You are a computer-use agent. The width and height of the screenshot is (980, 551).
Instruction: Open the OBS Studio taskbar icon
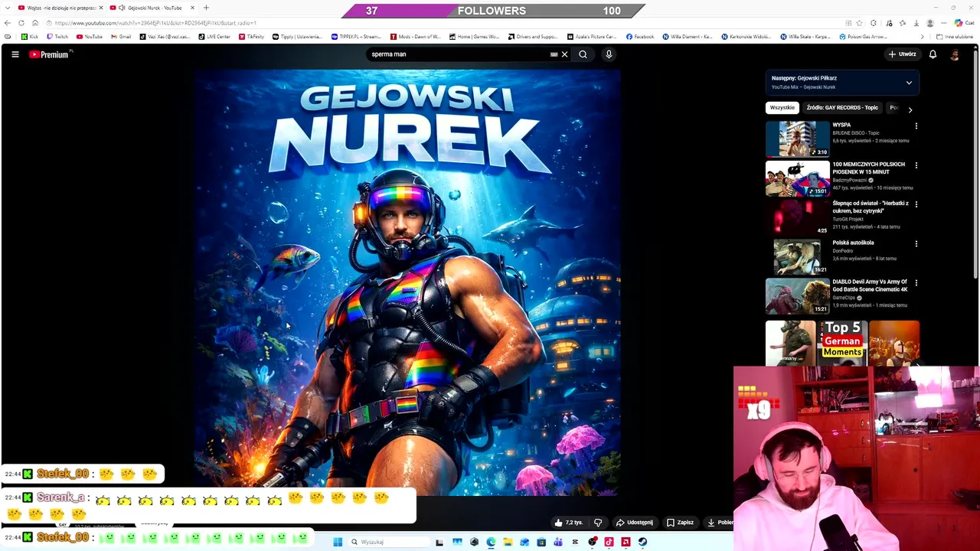click(593, 542)
